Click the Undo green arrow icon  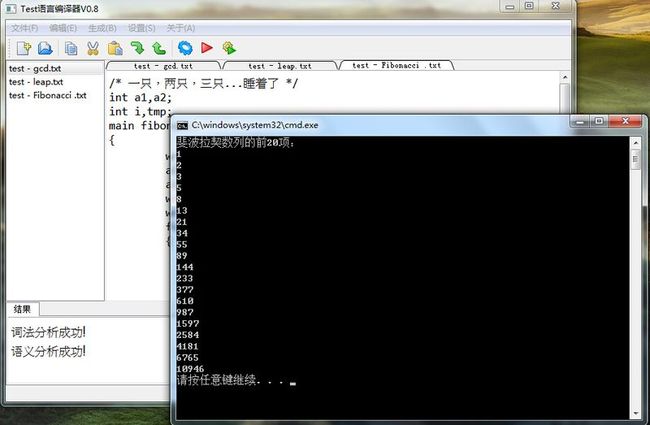(x=159, y=49)
